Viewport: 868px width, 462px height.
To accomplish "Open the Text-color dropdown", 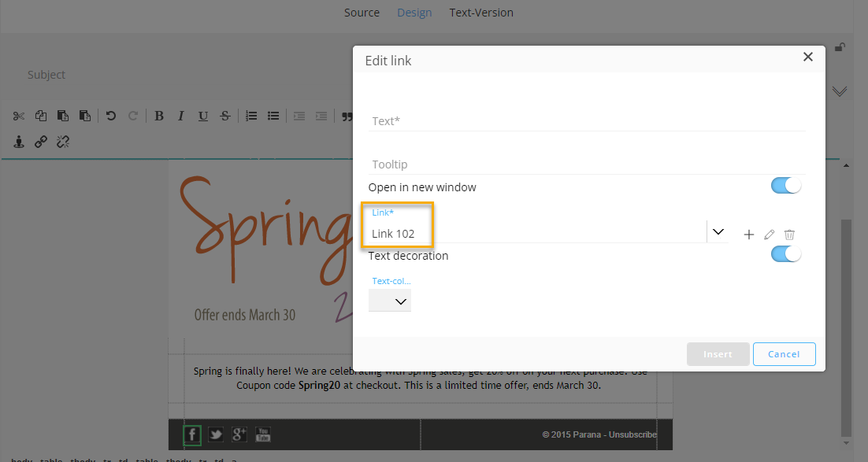I will (390, 301).
